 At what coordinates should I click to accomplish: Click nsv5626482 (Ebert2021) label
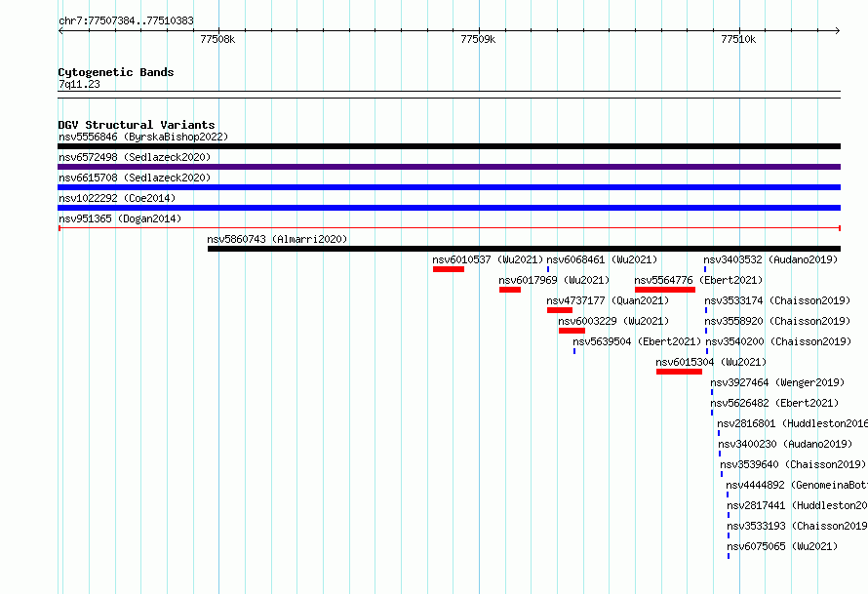point(774,403)
